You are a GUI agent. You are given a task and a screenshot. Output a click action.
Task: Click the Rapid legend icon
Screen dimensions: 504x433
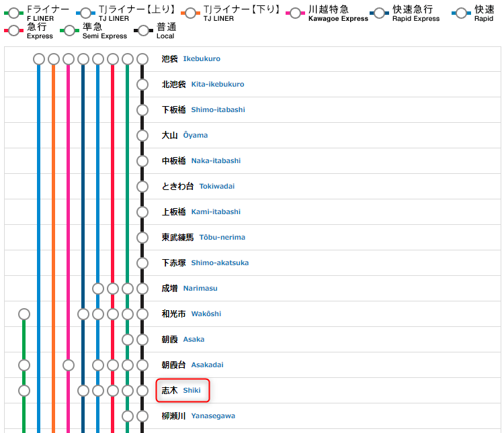[461, 13]
